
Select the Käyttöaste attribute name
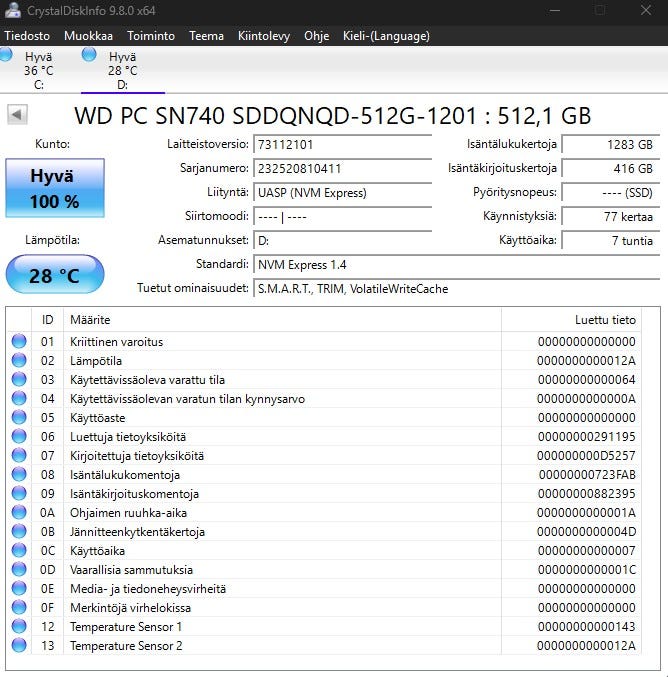coord(98,418)
